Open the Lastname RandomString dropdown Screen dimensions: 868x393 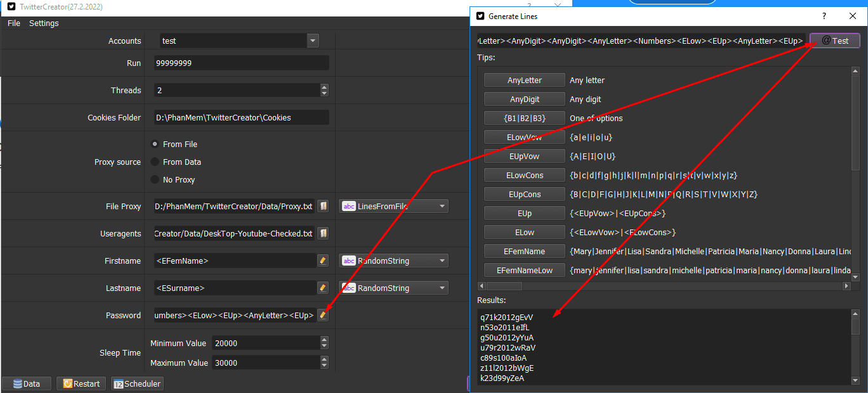click(394, 288)
